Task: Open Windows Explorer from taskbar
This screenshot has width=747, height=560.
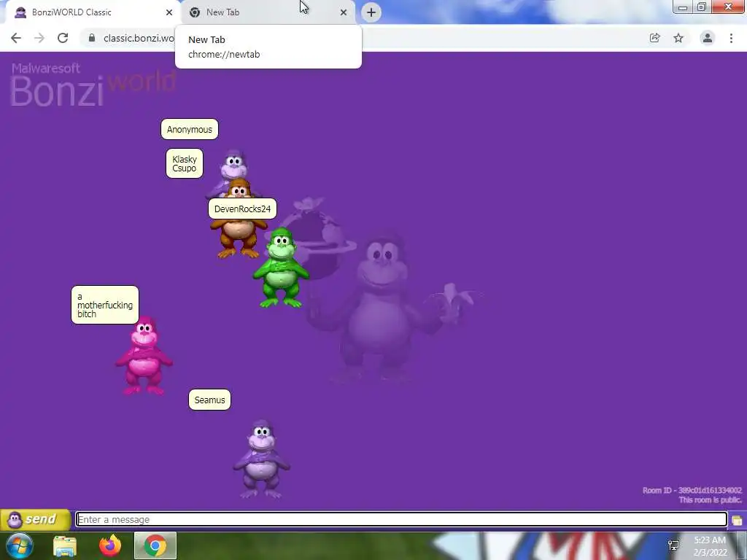Action: pyautogui.click(x=65, y=545)
